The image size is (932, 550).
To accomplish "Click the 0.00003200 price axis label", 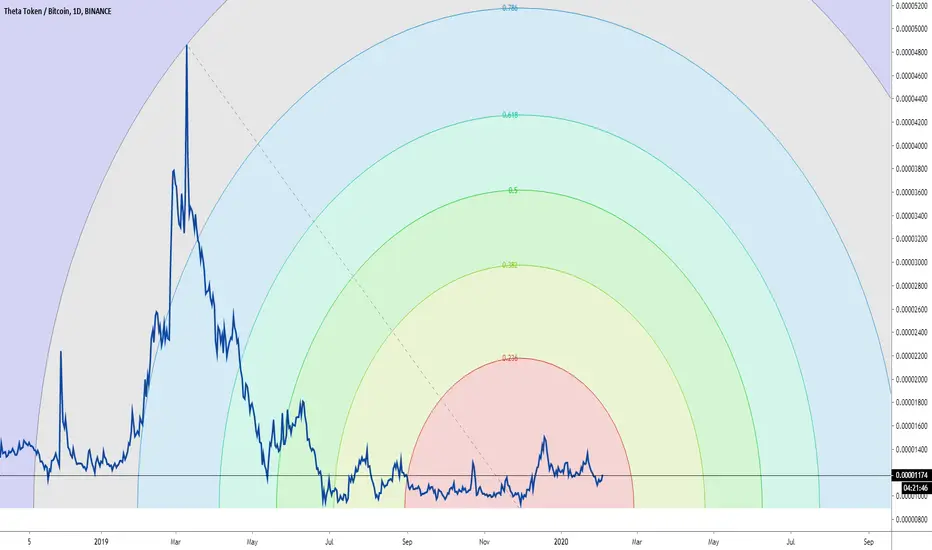I will click(x=912, y=239).
